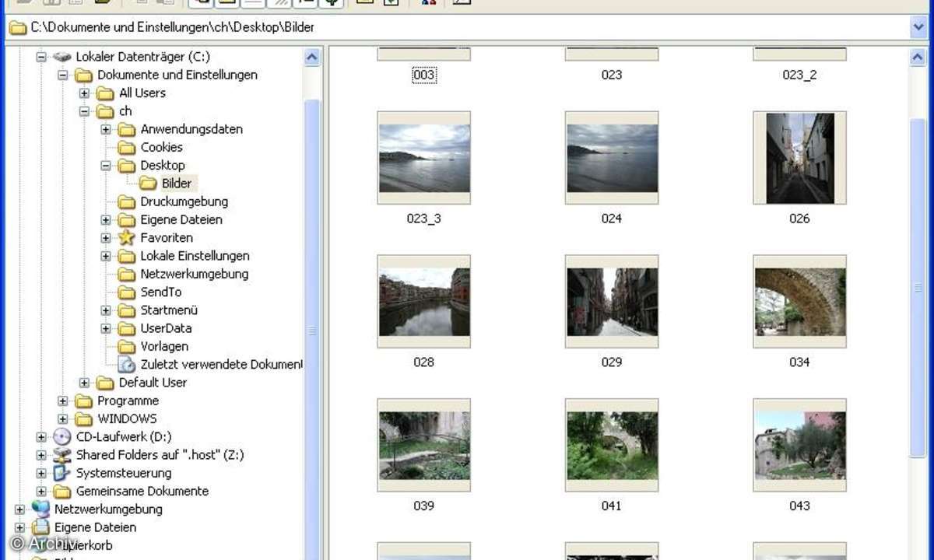
Task: Select the overgrown bridge thumbnail 041
Action: [612, 446]
